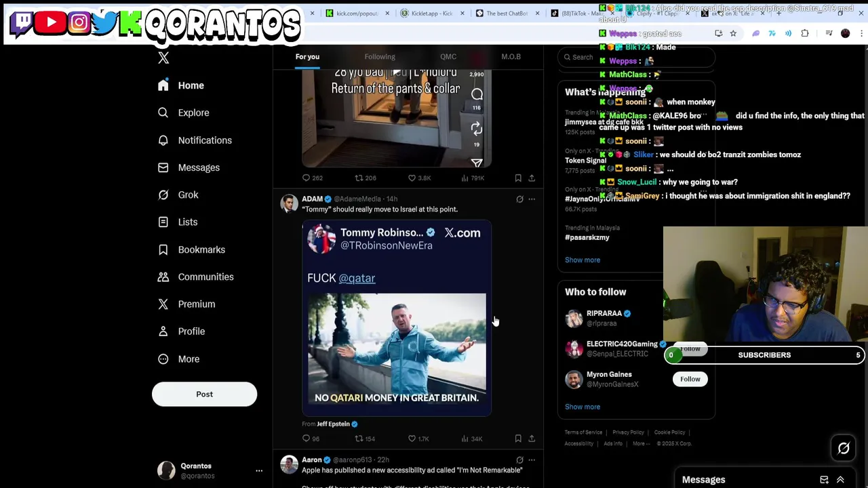
Task: Close the Kicklet.app browser tab
Action: point(462,13)
